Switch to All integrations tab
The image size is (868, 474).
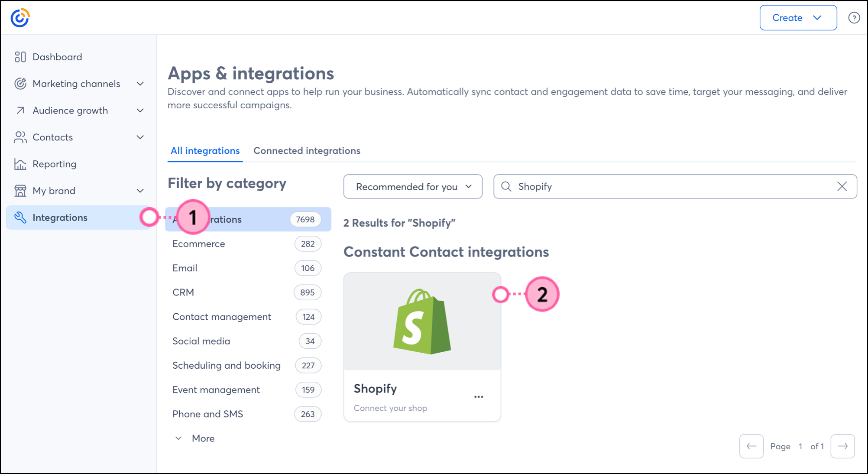click(205, 151)
